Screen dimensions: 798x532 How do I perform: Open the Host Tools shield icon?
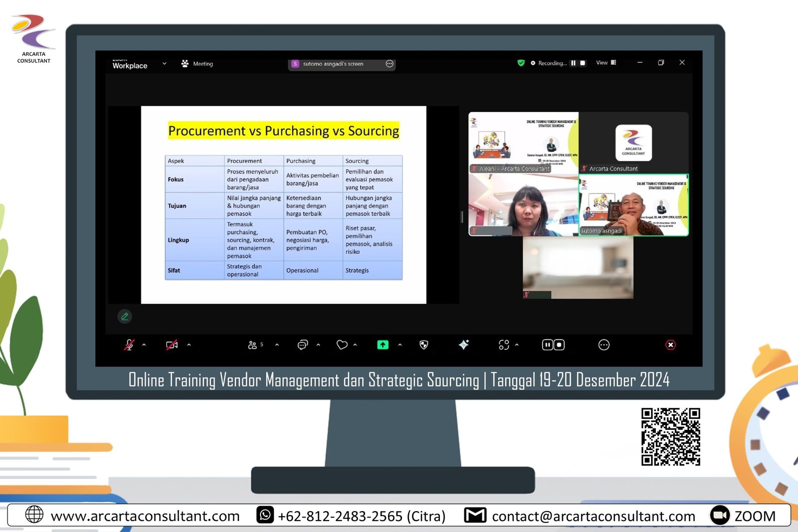click(x=423, y=345)
